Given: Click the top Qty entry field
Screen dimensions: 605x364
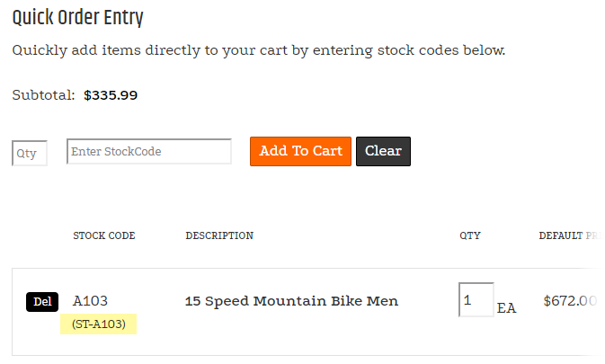Looking at the screenshot, I should [x=29, y=154].
